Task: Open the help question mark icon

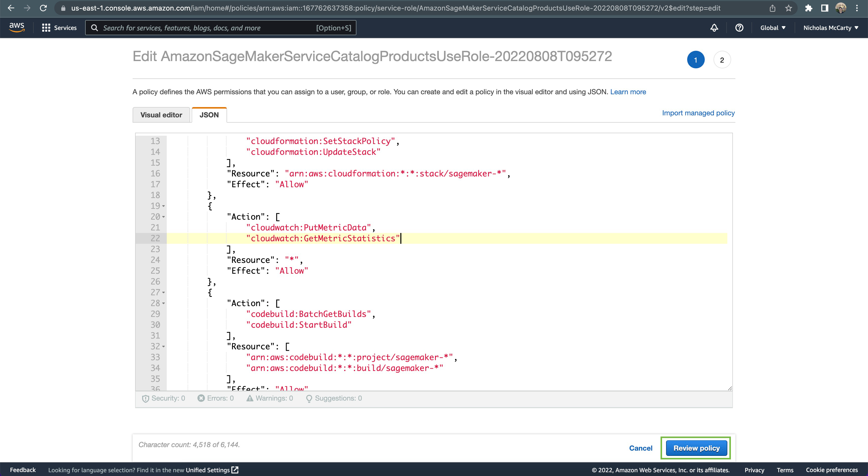Action: click(x=739, y=28)
